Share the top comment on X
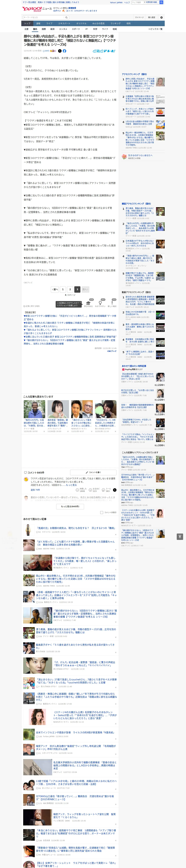 (114, 490)
